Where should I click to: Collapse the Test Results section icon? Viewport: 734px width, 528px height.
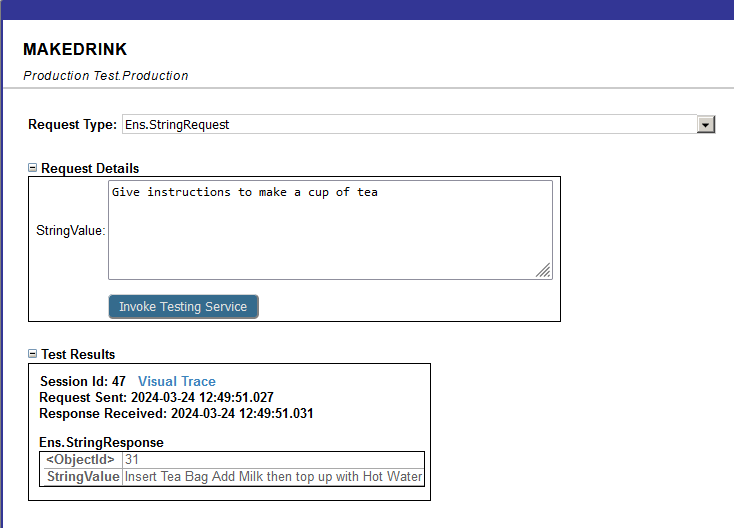(33, 355)
